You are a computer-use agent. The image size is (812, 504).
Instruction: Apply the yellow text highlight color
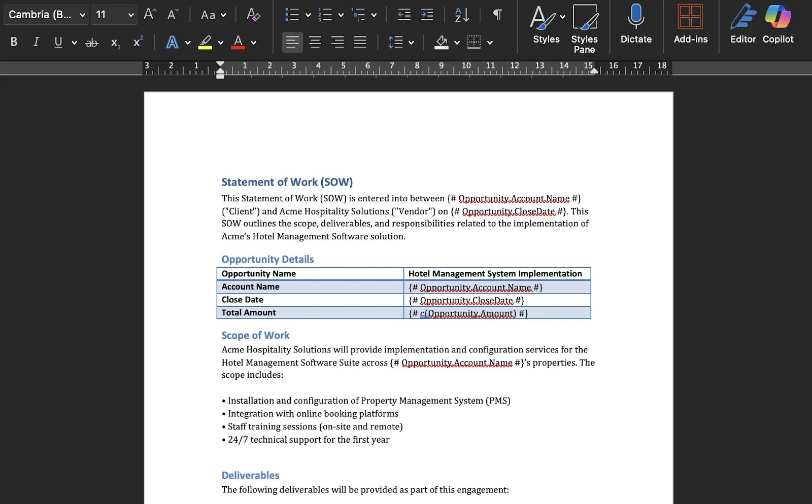205,42
